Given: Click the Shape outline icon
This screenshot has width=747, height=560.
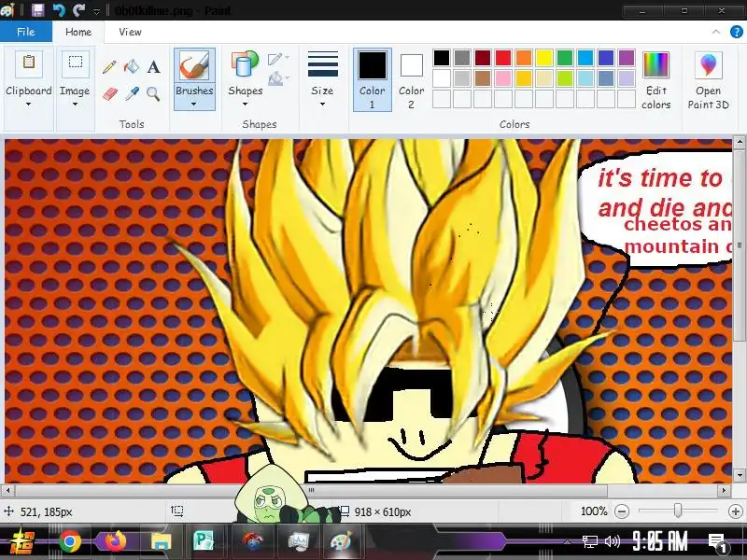Looking at the screenshot, I should point(275,59).
